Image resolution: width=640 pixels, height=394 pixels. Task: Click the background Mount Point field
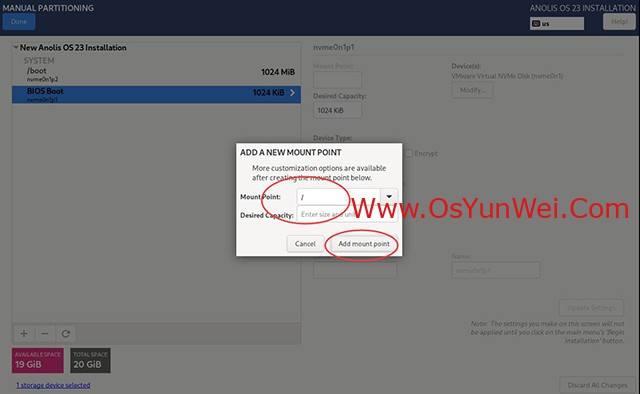pyautogui.click(x=337, y=80)
